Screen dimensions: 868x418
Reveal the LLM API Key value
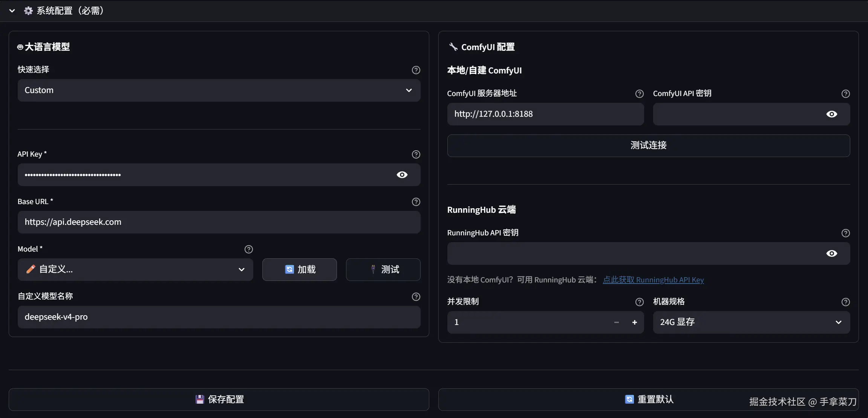tap(402, 175)
